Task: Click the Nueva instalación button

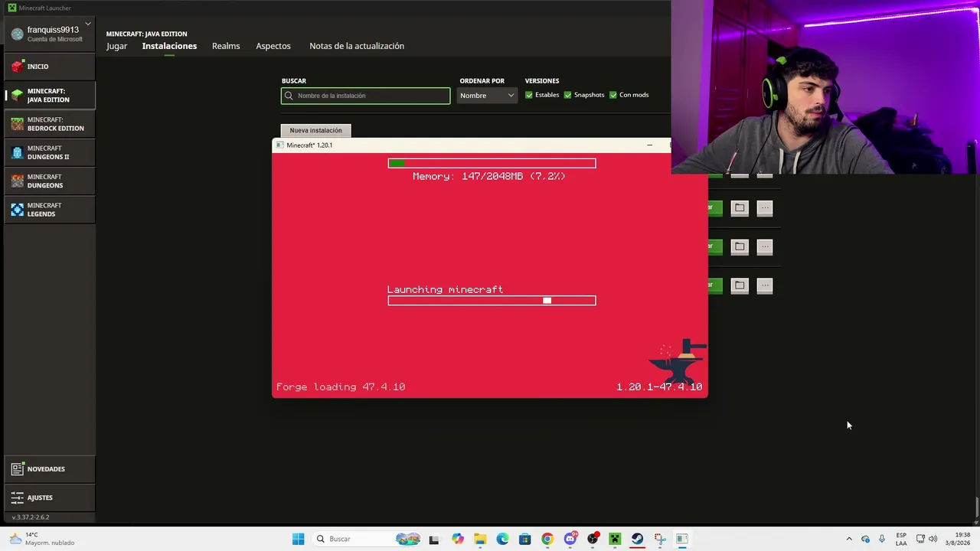Action: [315, 130]
